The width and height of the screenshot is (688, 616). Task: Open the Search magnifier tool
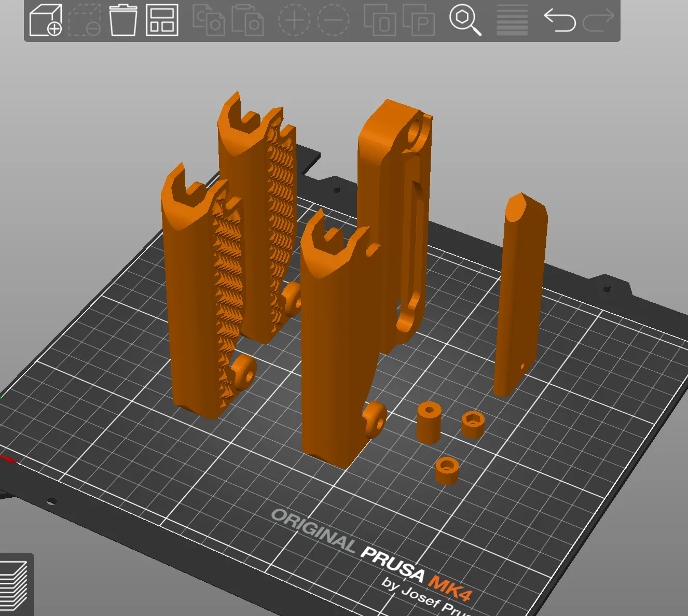pyautogui.click(x=465, y=21)
